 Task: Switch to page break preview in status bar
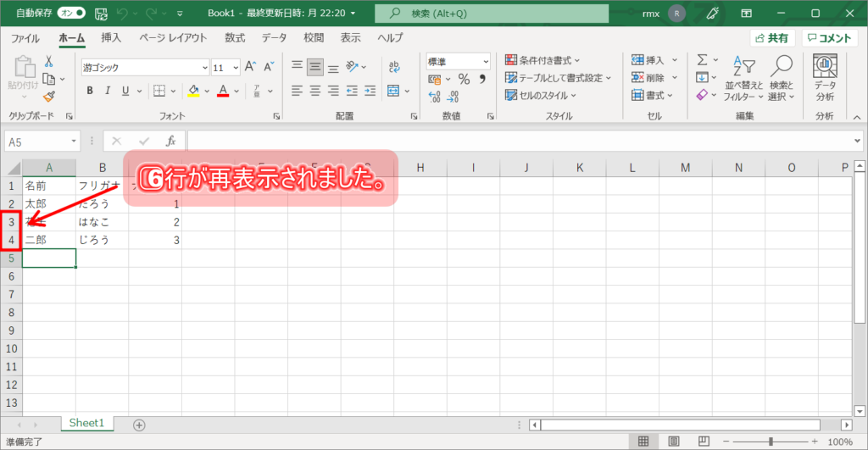(702, 442)
